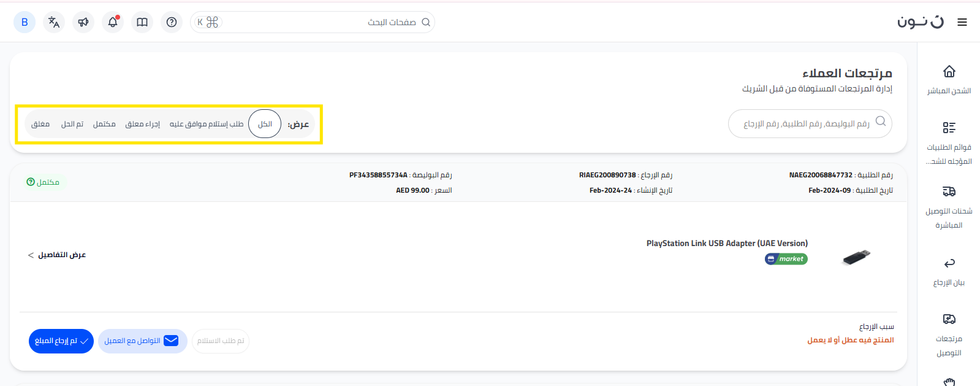Click the help question mark icon

172,22
